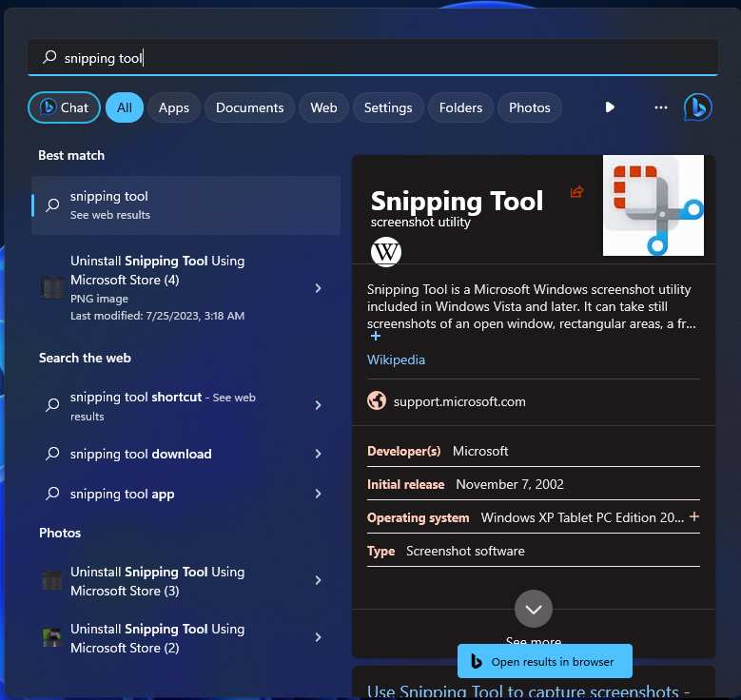Expand the description with the plus icon
The height and width of the screenshot is (700, 741).
pyautogui.click(x=376, y=337)
